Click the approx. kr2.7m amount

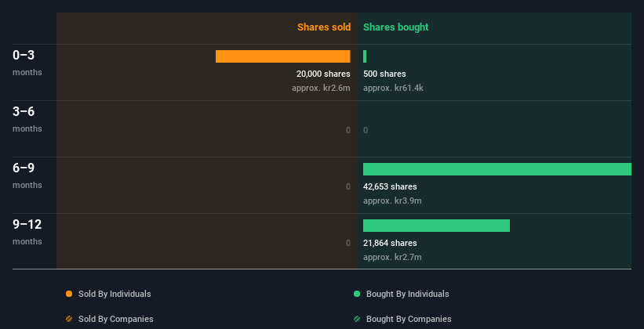pyautogui.click(x=392, y=257)
